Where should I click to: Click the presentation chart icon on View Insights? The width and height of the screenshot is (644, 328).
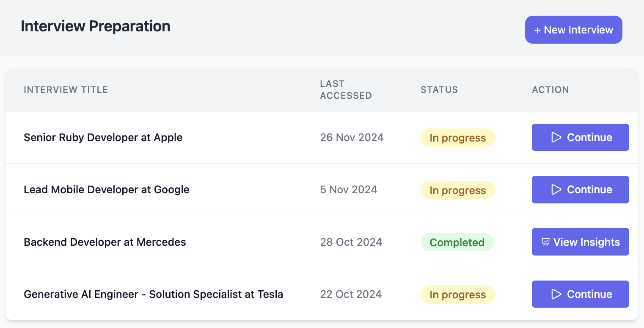pyautogui.click(x=546, y=242)
